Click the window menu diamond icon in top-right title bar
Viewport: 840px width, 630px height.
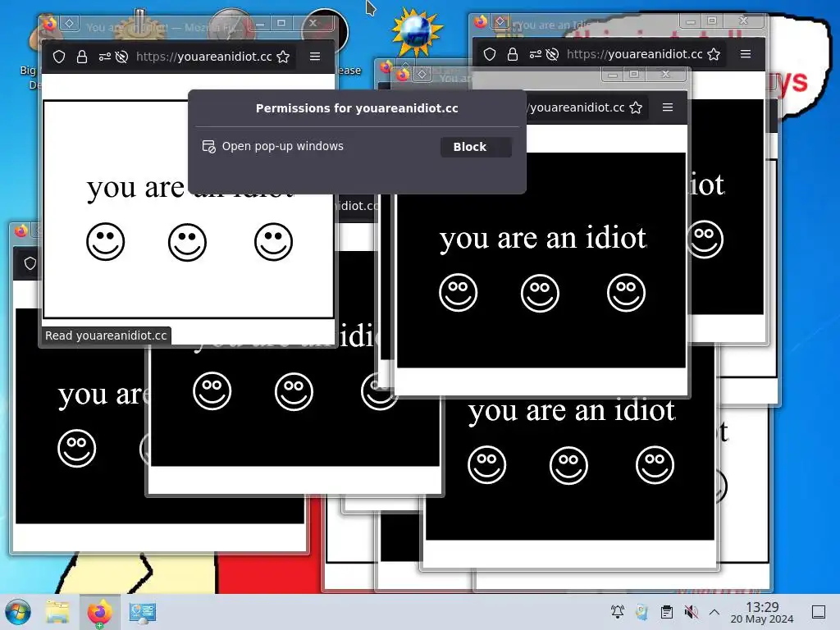click(x=500, y=21)
